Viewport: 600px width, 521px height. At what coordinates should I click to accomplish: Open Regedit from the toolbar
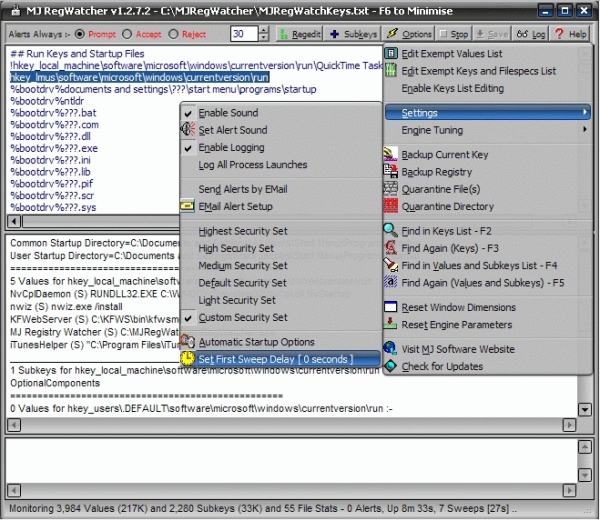(301, 34)
